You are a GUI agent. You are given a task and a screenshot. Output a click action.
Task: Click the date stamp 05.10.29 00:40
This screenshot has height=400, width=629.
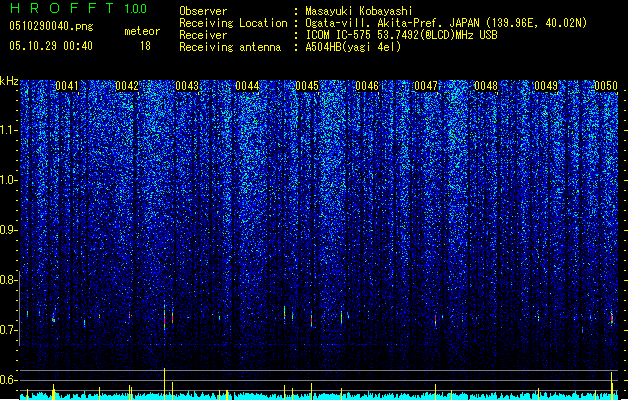tap(51, 46)
